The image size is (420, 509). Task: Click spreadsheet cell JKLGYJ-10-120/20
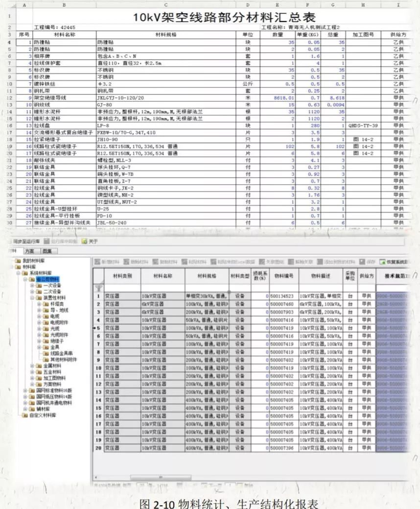coord(166,97)
